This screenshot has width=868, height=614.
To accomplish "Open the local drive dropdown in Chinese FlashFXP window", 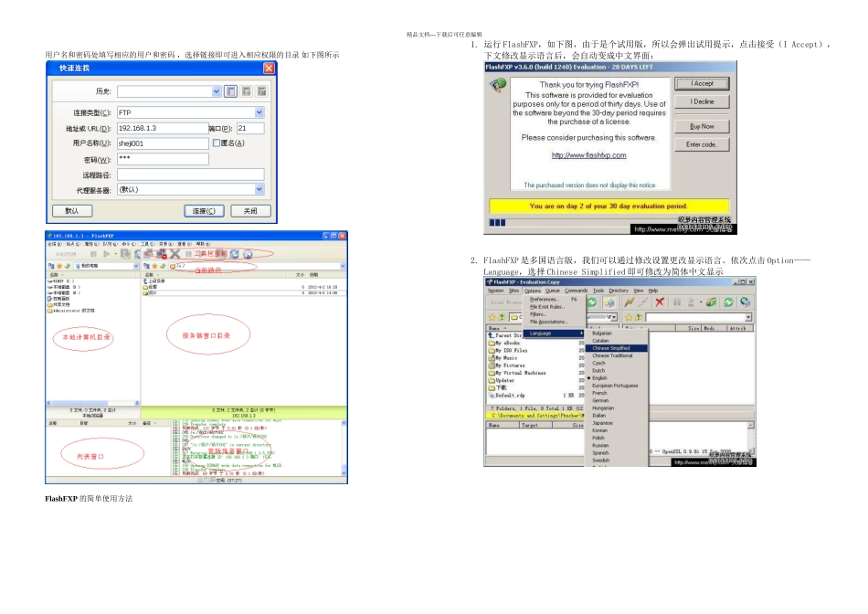I will (x=135, y=266).
